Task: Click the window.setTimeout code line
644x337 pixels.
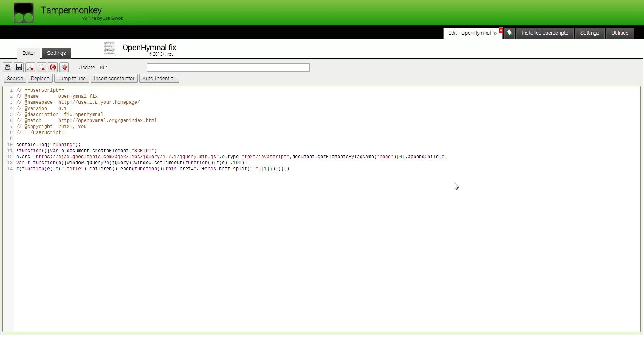Action: pos(132,163)
